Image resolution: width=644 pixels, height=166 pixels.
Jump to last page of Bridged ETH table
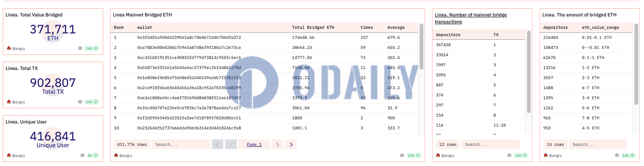pyautogui.click(x=291, y=145)
